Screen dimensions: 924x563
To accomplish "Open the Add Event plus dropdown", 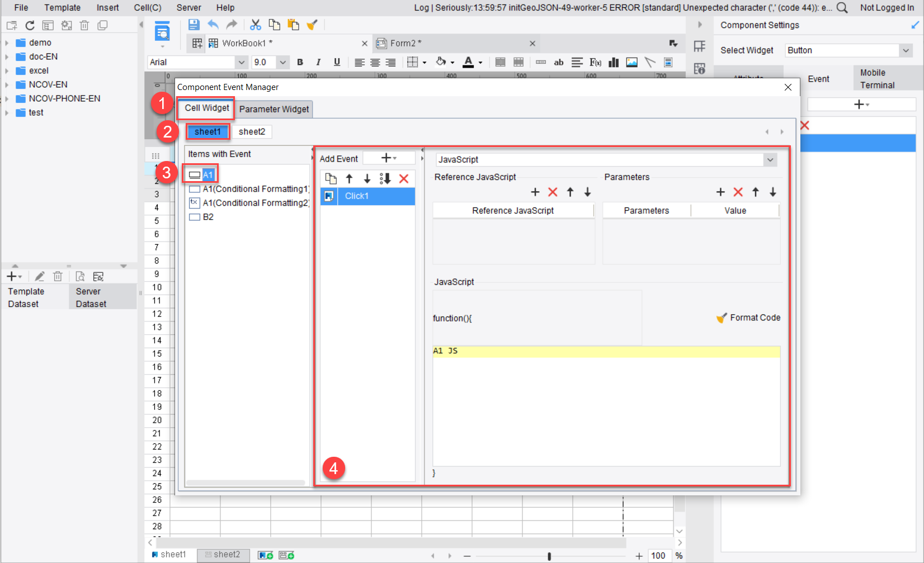I will tap(389, 158).
